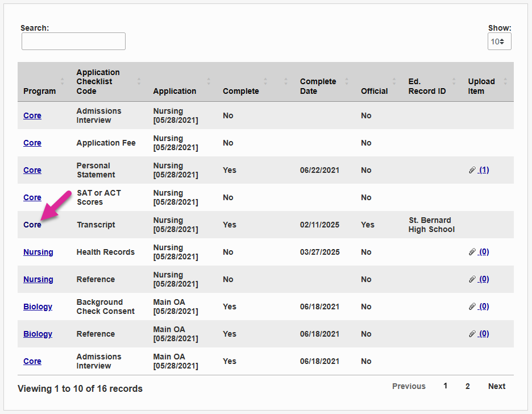Sort by Ed. Record ID column arrows
This screenshot has height=414, width=532.
(x=454, y=82)
